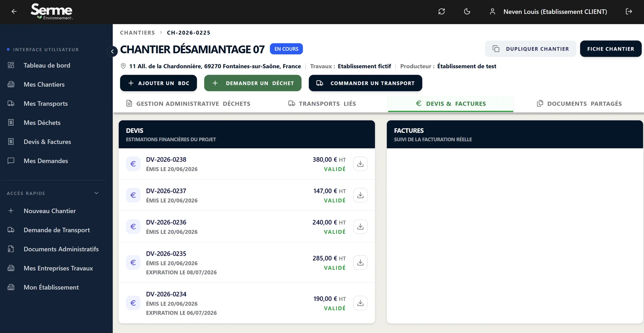
Task: Switch to Transports Liés tab
Action: point(322,104)
